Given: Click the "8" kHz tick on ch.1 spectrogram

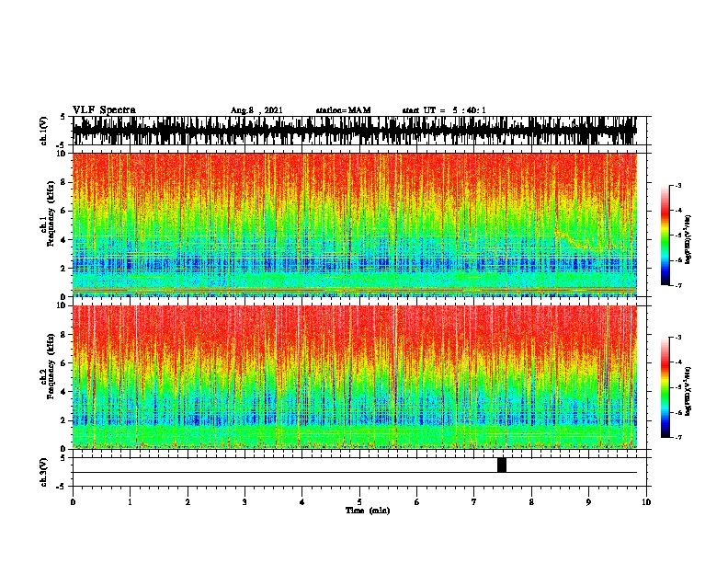Looking at the screenshot, I should [64, 182].
